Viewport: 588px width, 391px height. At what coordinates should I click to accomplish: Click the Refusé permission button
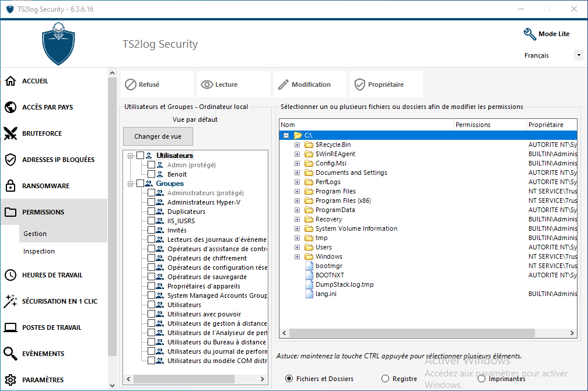[157, 84]
